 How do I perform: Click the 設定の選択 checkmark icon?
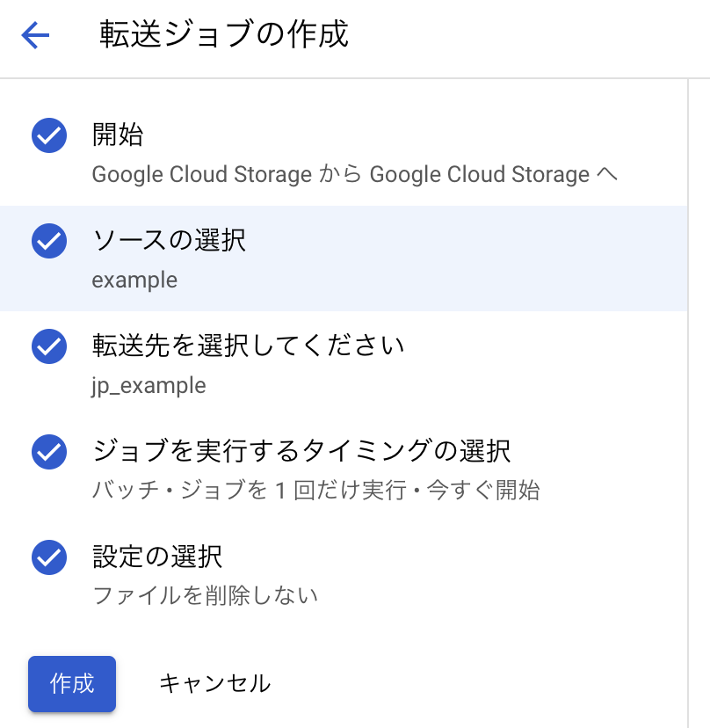point(49,557)
